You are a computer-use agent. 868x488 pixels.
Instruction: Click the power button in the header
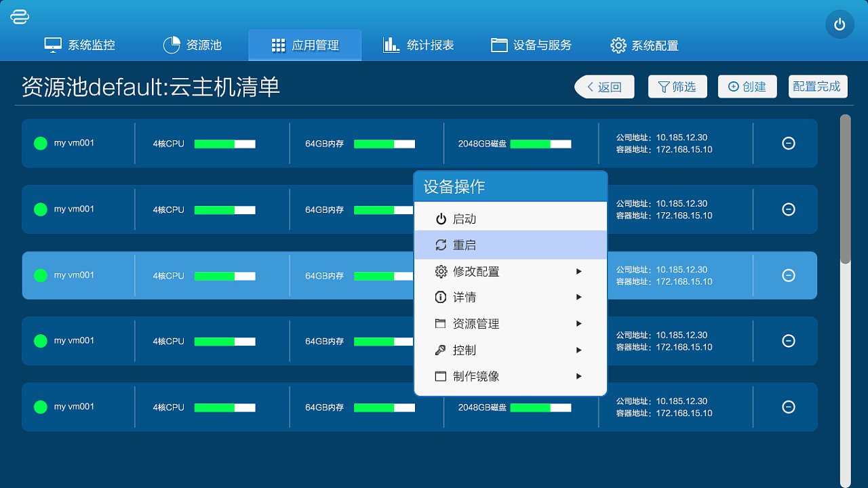[840, 24]
